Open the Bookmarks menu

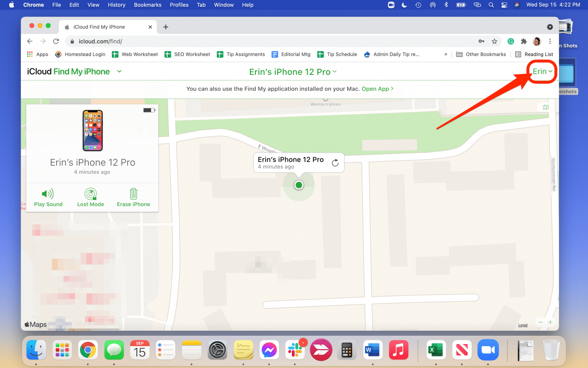147,5
